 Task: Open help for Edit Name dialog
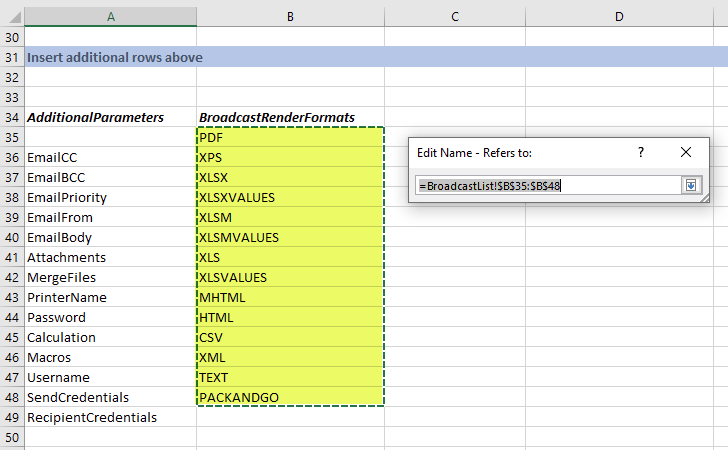click(641, 152)
